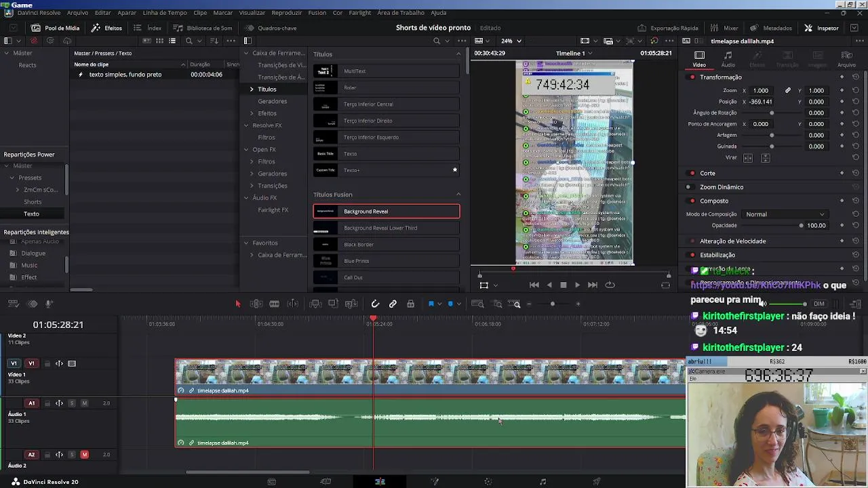Play the timeline in viewer
868x488 pixels.
pos(577,285)
